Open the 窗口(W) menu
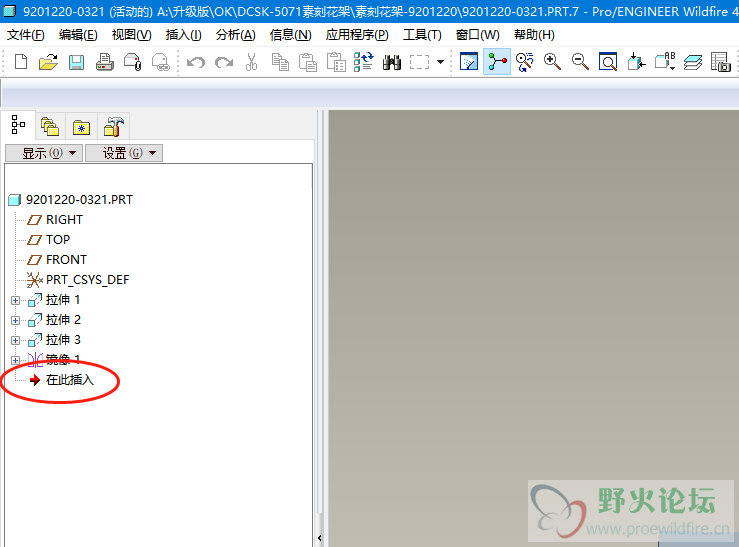Image resolution: width=739 pixels, height=547 pixels. (x=478, y=35)
